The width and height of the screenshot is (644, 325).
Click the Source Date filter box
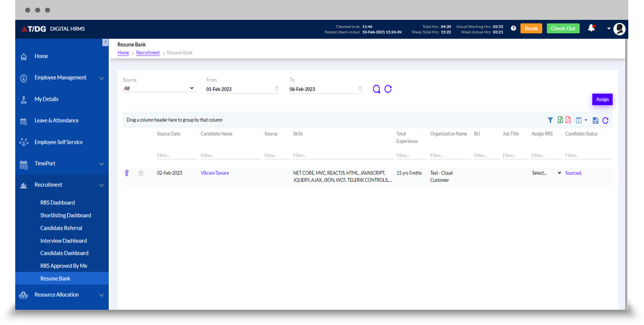click(177, 156)
